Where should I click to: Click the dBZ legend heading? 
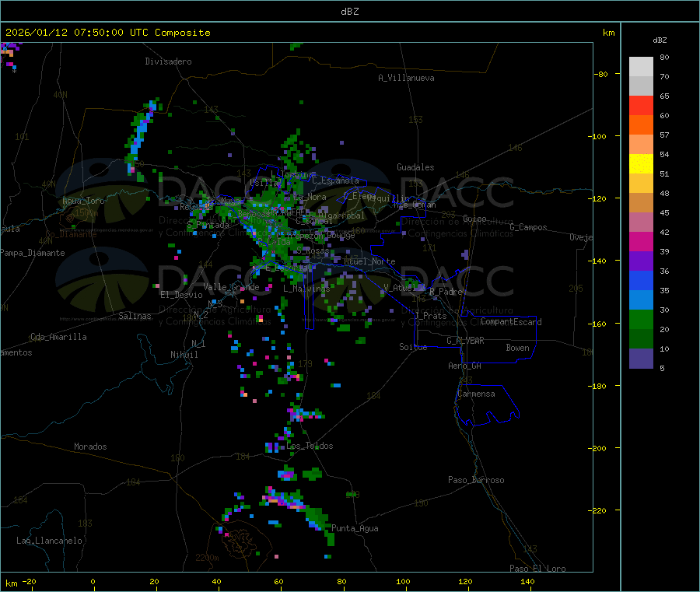pyautogui.click(x=660, y=40)
